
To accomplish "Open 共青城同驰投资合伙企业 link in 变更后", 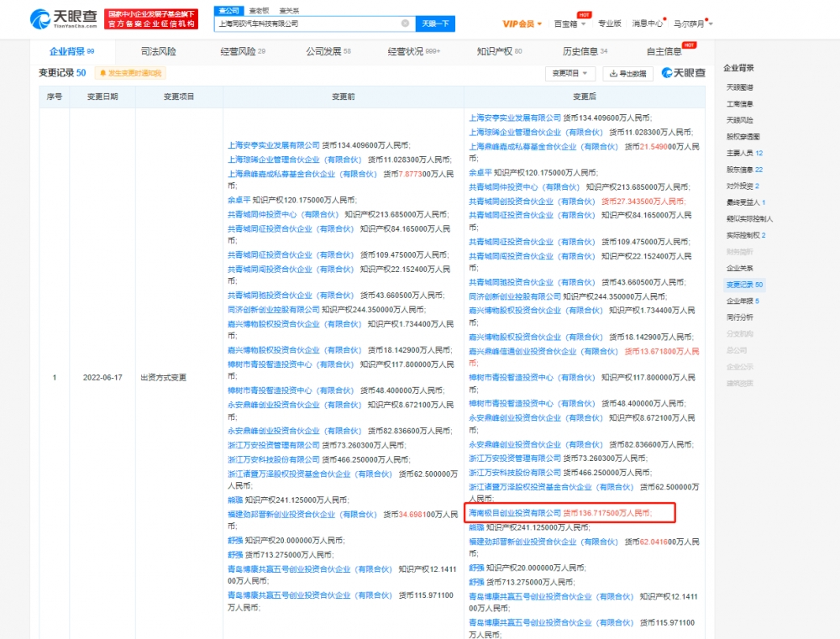I will 532,282.
